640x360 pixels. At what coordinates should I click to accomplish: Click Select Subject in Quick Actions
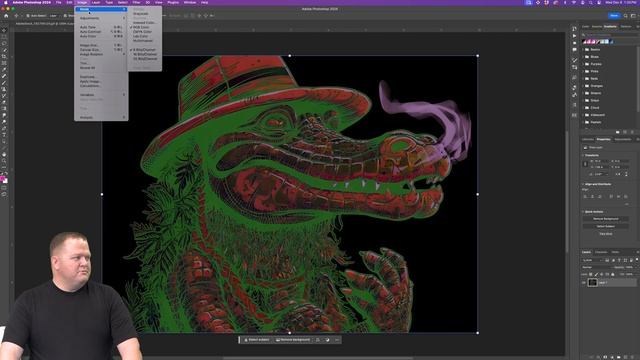point(606,227)
